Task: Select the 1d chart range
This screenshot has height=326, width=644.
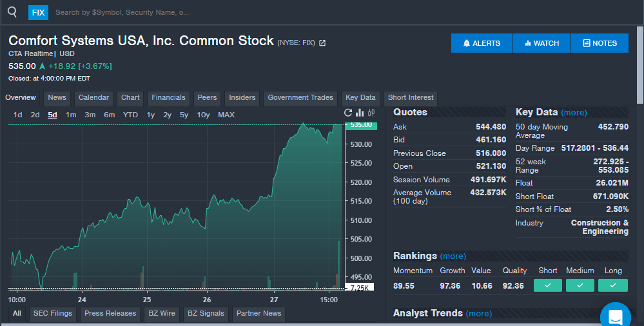Action: click(17, 115)
